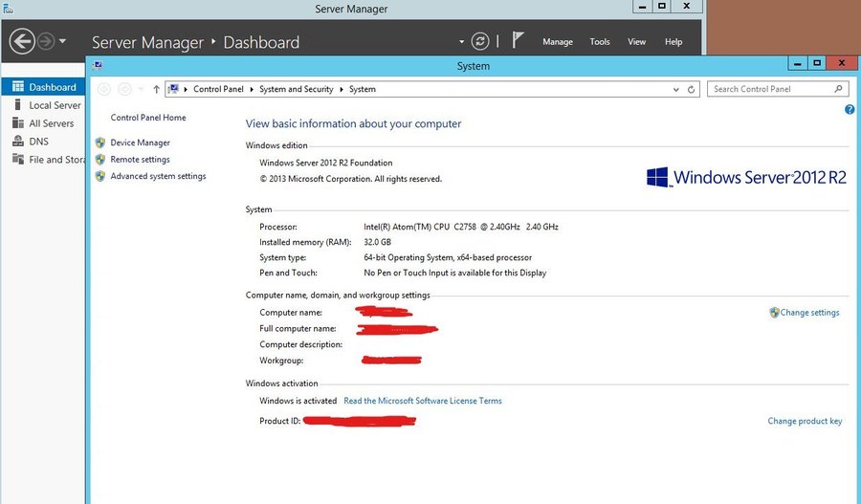Open the Manage menu
861x504 pixels.
tap(558, 42)
